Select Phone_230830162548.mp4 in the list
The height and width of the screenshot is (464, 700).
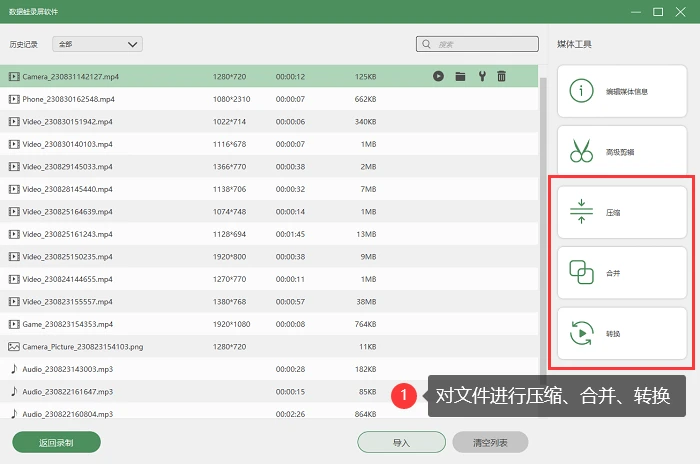269,99
